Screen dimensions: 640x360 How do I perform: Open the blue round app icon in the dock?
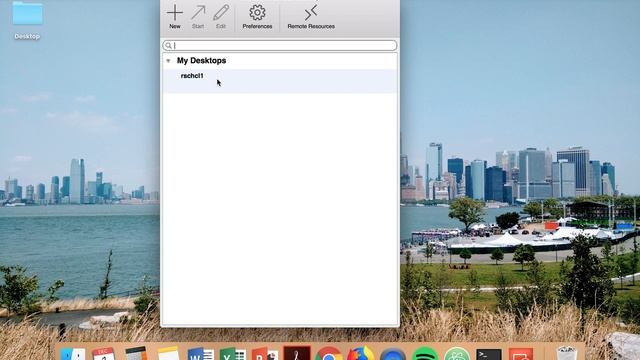(x=393, y=354)
